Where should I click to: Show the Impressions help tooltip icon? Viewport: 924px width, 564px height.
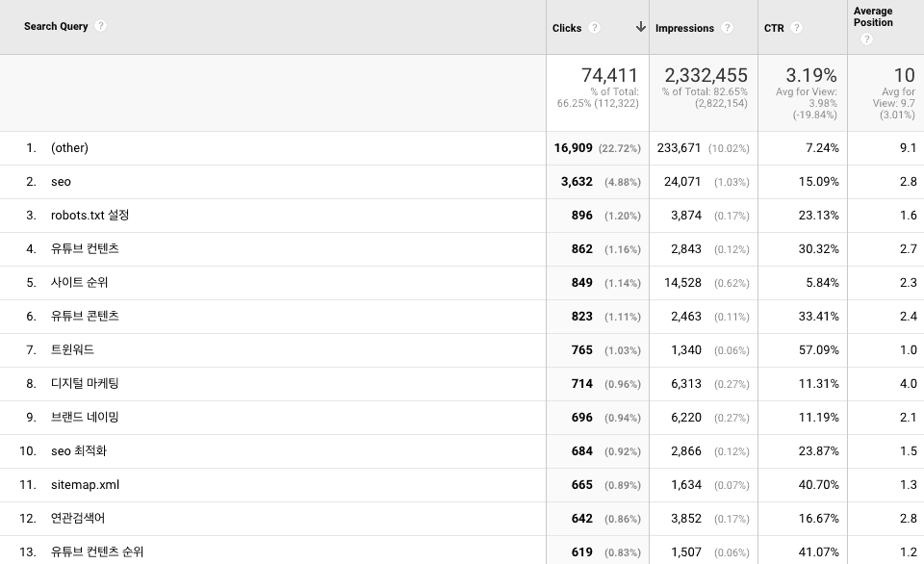727,28
